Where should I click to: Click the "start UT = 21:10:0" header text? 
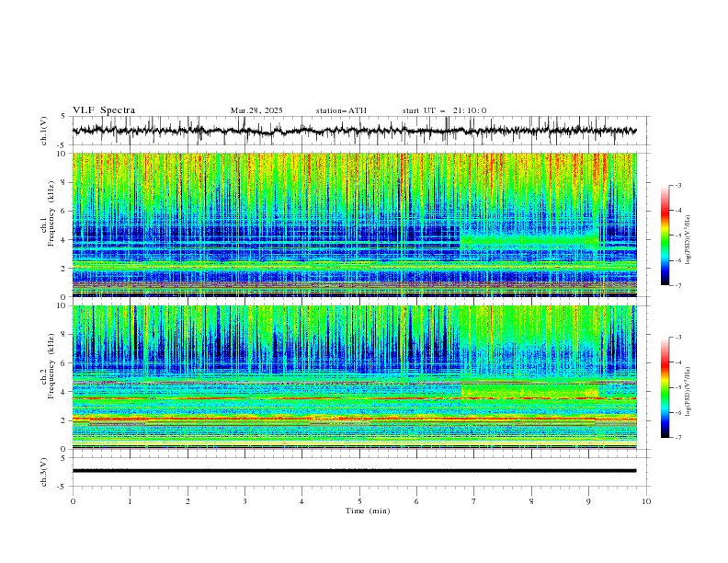444,110
